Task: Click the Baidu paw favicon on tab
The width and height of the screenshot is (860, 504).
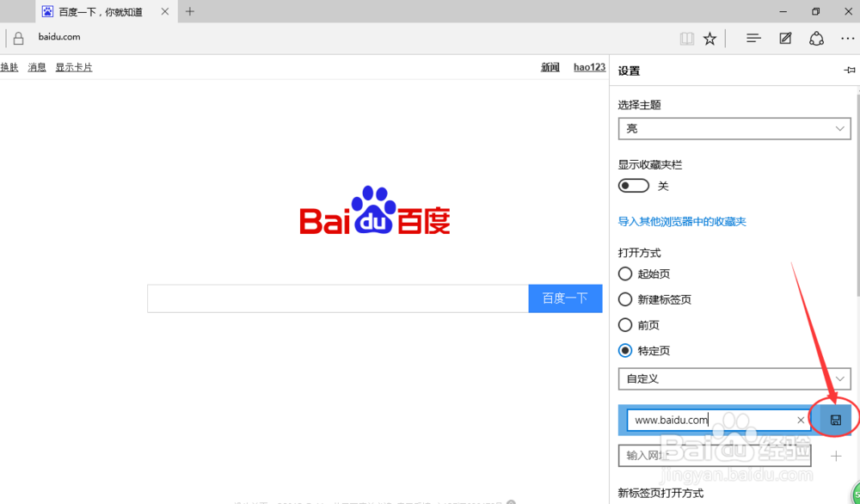Action: point(47,11)
